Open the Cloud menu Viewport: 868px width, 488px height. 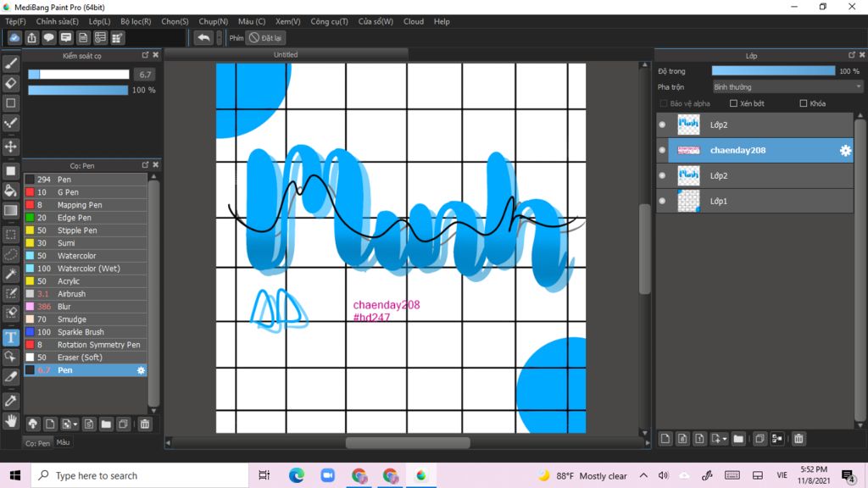[x=414, y=21]
